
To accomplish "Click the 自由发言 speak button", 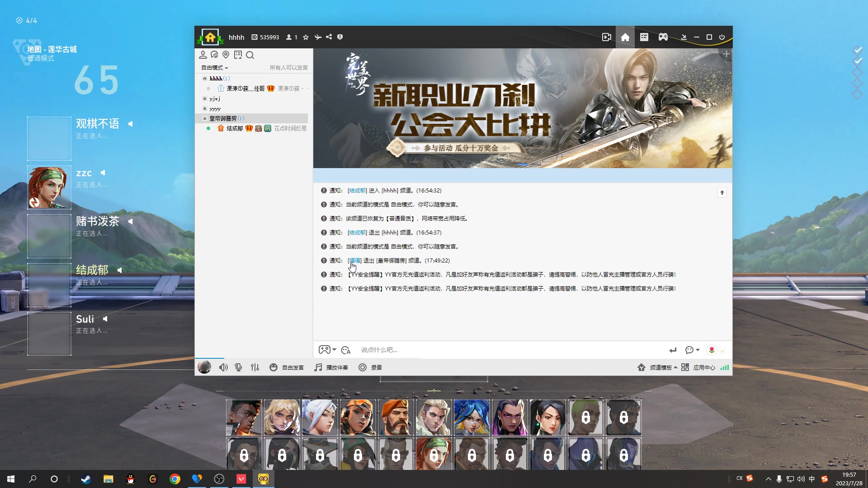I will pyautogui.click(x=287, y=367).
